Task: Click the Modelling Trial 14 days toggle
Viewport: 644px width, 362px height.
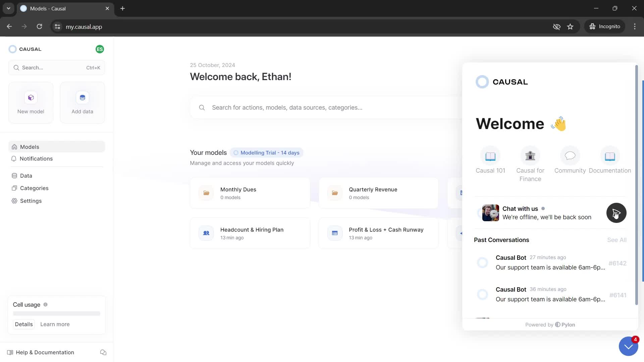Action: 267,153
